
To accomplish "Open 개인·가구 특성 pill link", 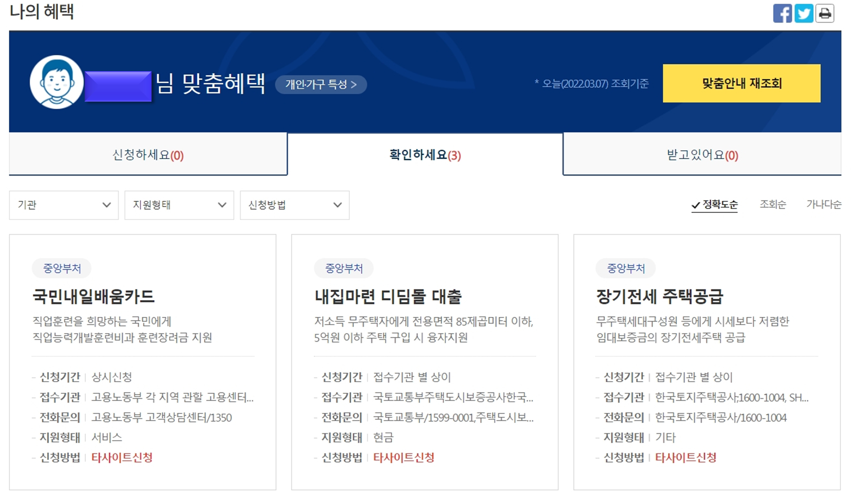I will click(321, 84).
